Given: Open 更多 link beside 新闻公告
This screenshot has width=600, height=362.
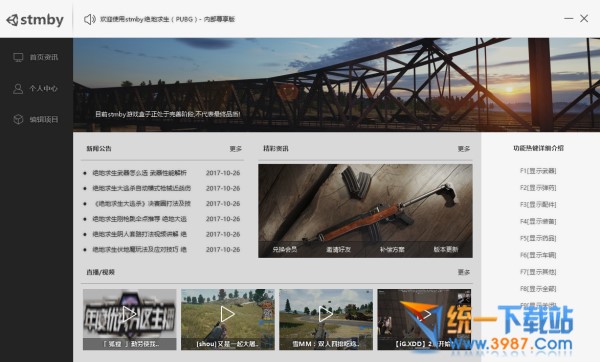Looking at the screenshot, I should 236,148.
